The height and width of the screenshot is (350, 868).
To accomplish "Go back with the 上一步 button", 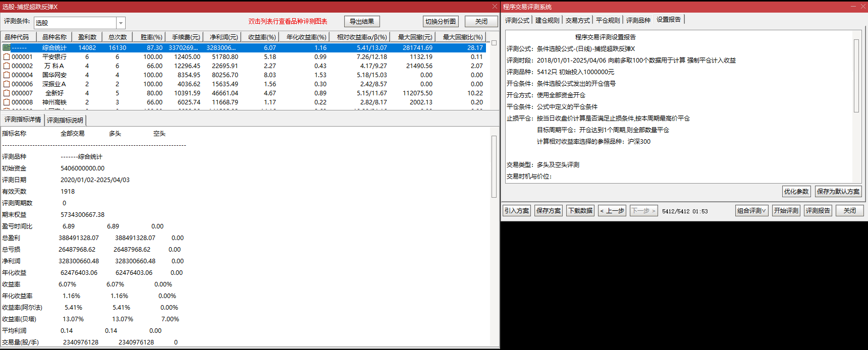I will coord(612,211).
